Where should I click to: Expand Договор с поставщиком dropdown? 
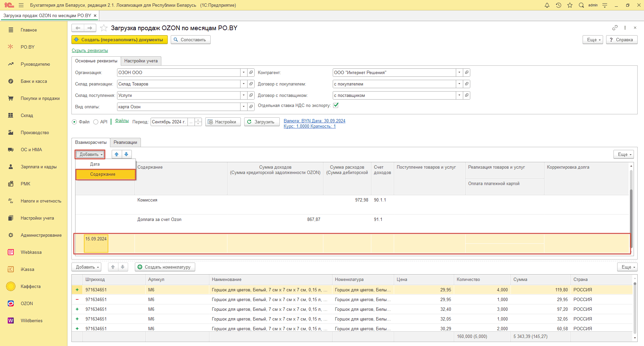[460, 95]
